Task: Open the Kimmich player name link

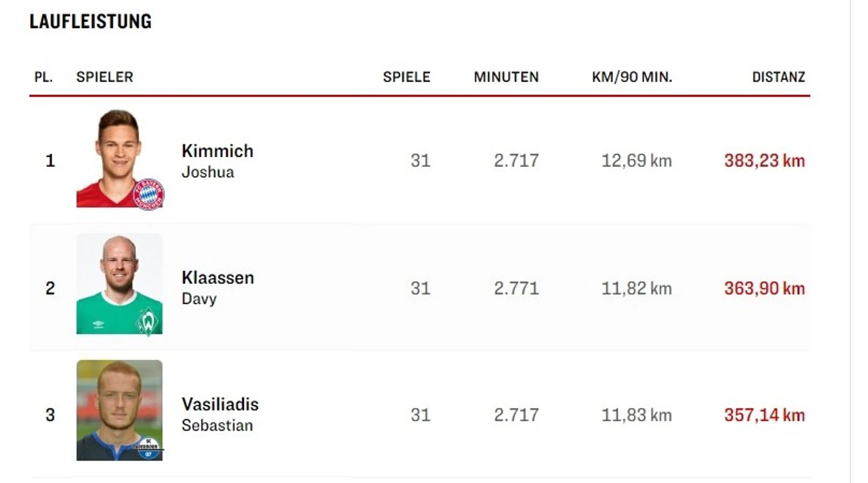Action: (218, 151)
